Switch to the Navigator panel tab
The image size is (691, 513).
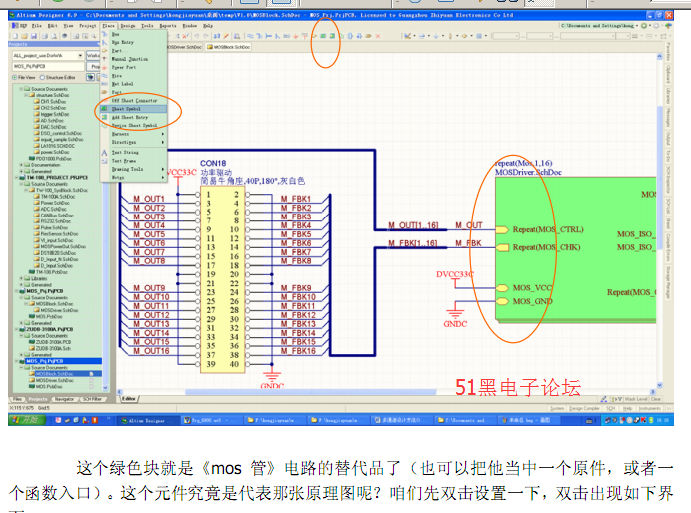(64, 399)
